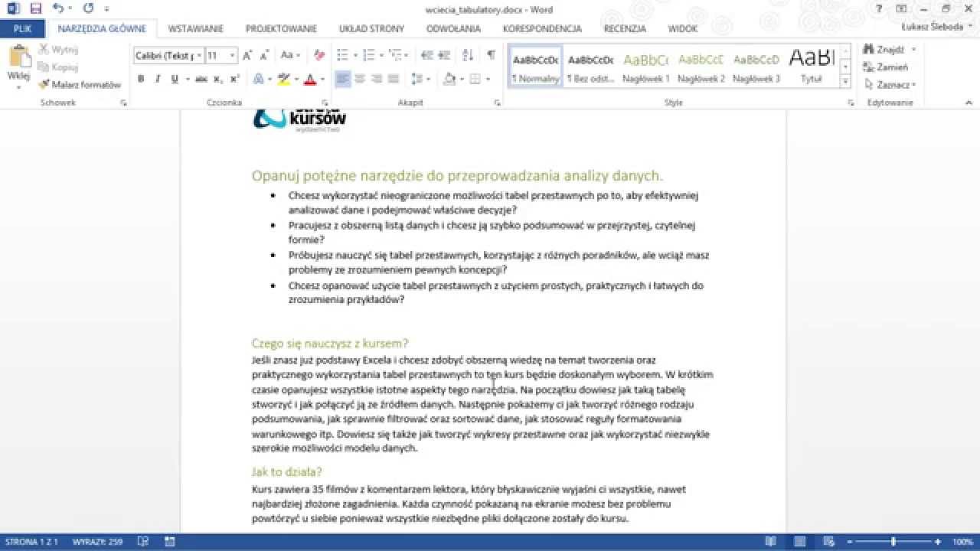980x551 pixels.
Task: Switch to PROJEKTOWANIE tab
Action: point(281,28)
